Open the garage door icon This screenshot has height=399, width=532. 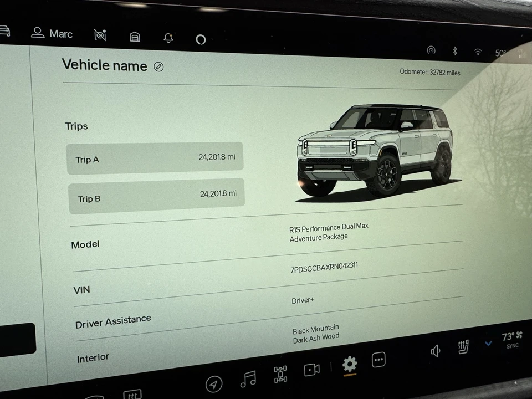point(135,37)
